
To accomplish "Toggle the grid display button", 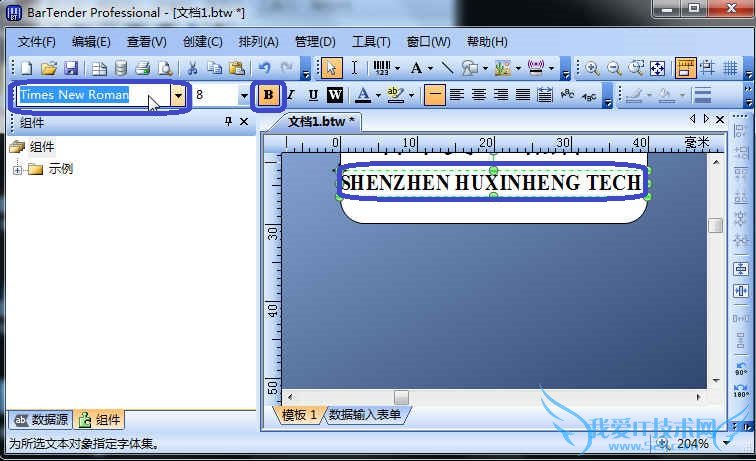I will point(730,68).
